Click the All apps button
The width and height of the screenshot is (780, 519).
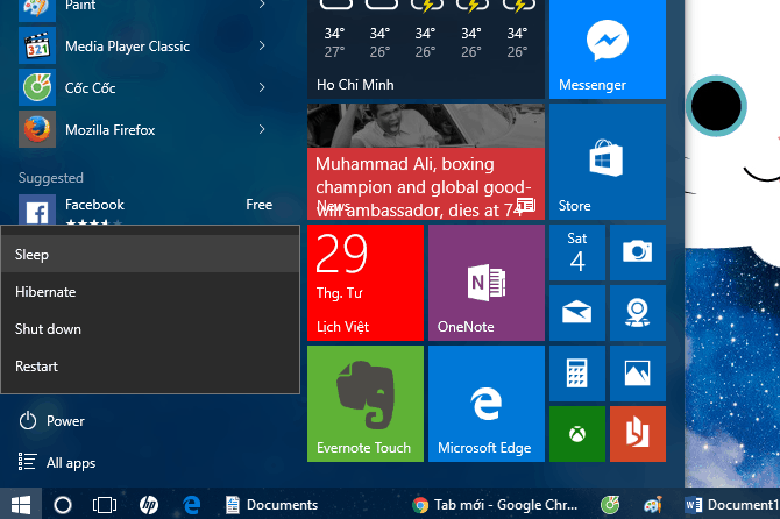point(70,463)
